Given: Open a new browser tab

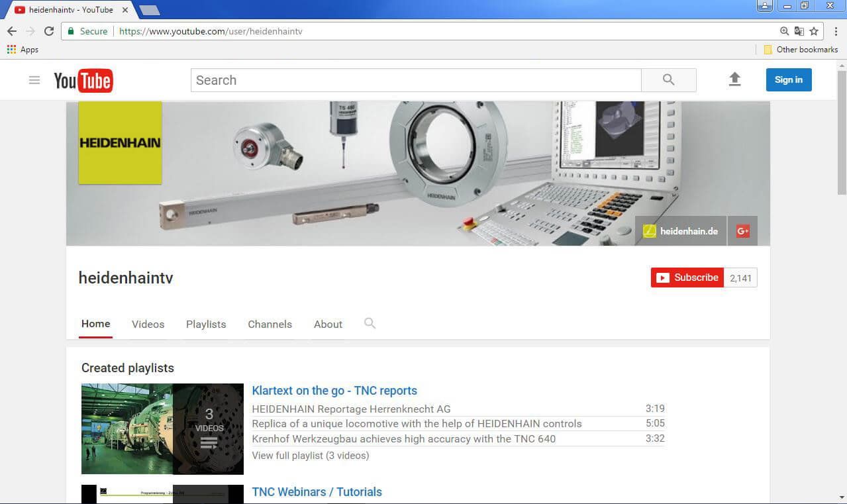Looking at the screenshot, I should (150, 10).
